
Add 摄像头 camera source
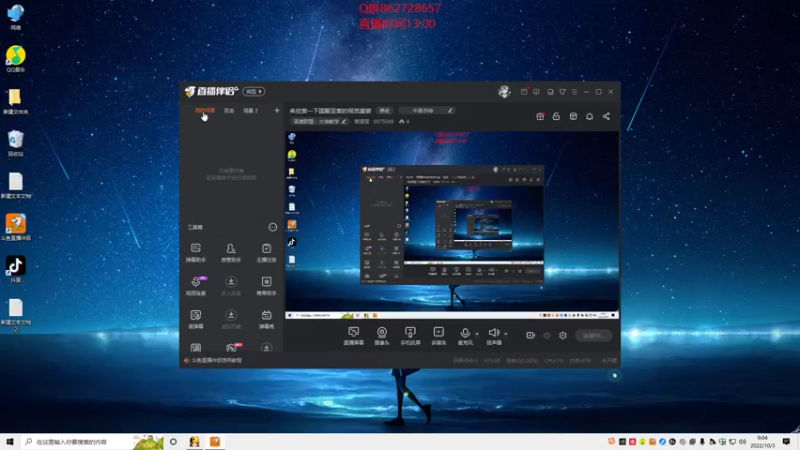382,336
